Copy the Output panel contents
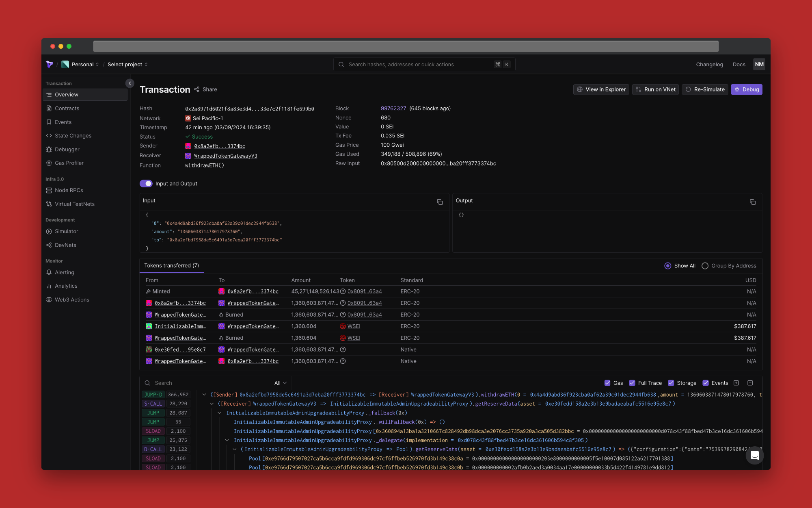 click(x=752, y=202)
